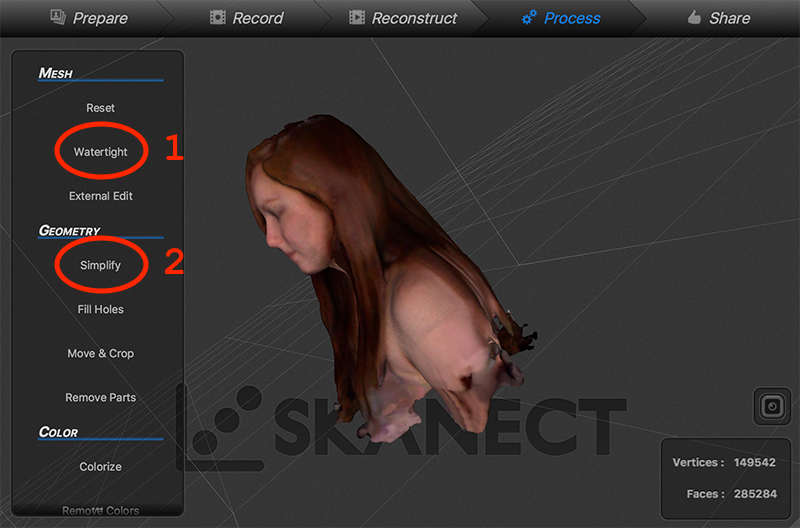Select Simplify under Geometry

(101, 265)
